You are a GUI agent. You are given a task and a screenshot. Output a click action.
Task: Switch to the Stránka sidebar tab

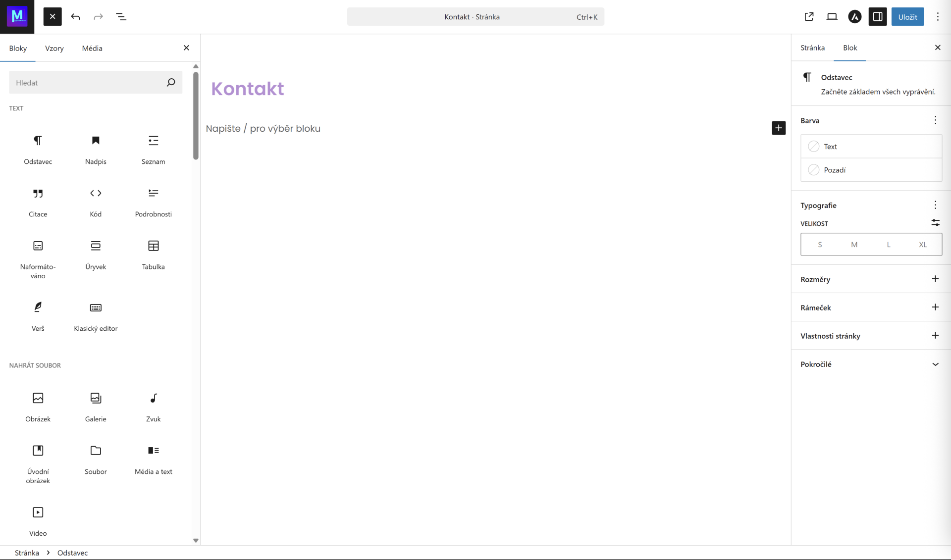[x=812, y=48]
